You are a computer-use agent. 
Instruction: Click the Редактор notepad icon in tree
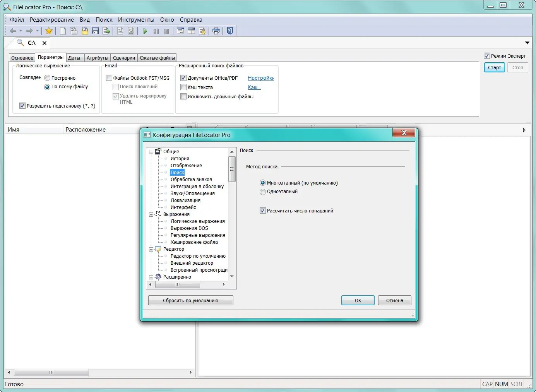pos(158,249)
